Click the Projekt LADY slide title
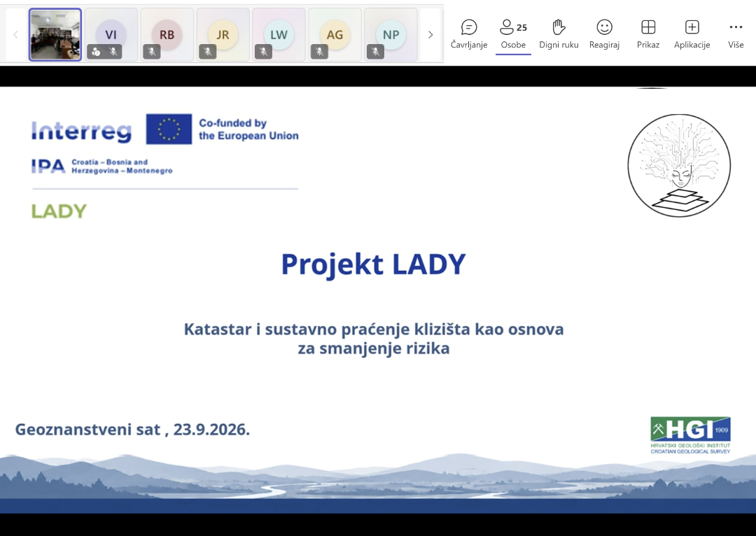 (373, 264)
